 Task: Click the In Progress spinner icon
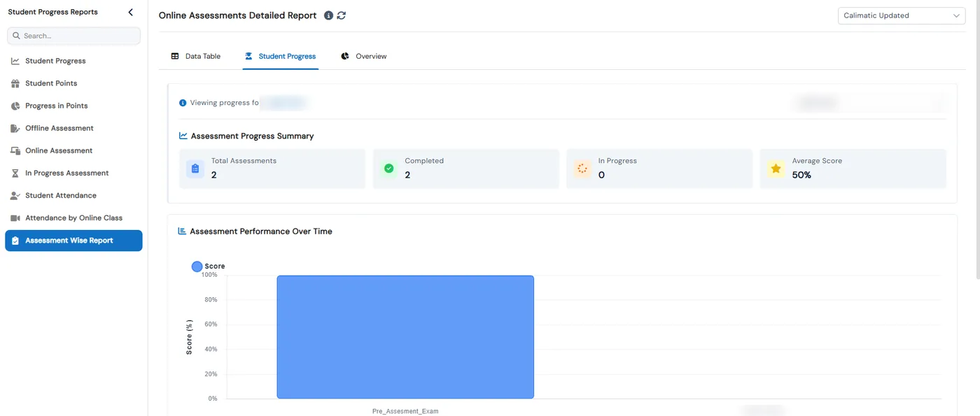(582, 168)
